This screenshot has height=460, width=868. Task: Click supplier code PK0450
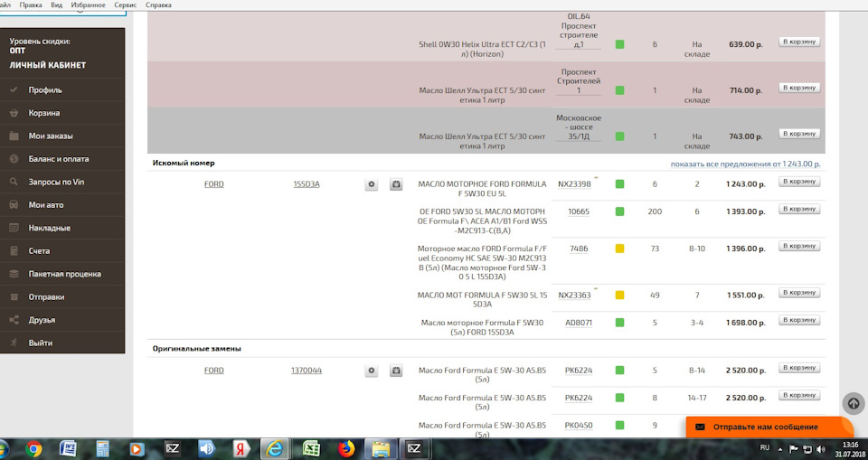click(579, 425)
